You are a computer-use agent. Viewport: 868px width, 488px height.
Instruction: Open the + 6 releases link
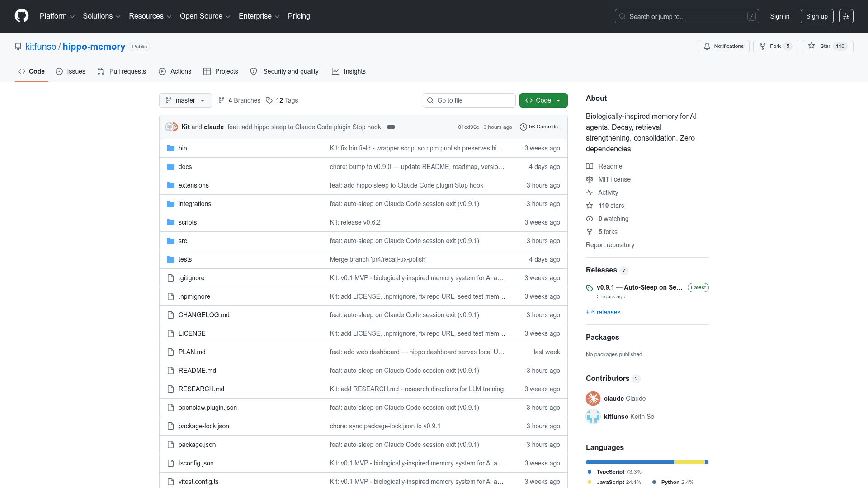pos(603,312)
